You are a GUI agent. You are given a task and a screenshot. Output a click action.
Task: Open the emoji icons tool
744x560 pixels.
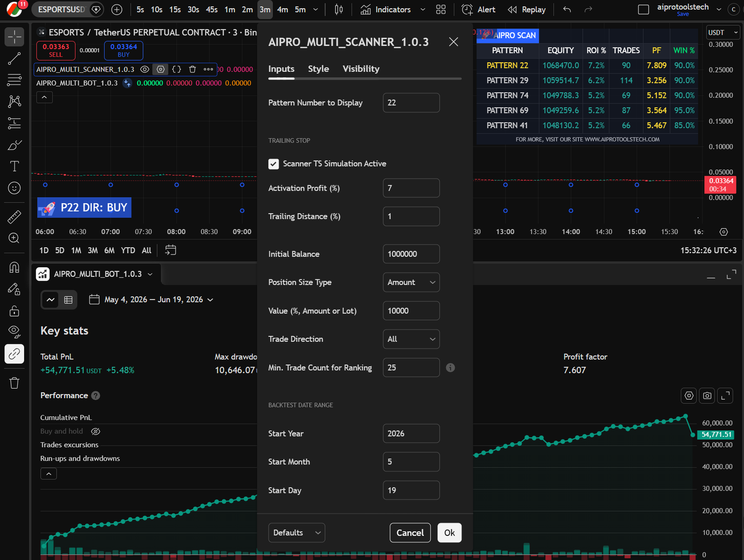tap(14, 188)
